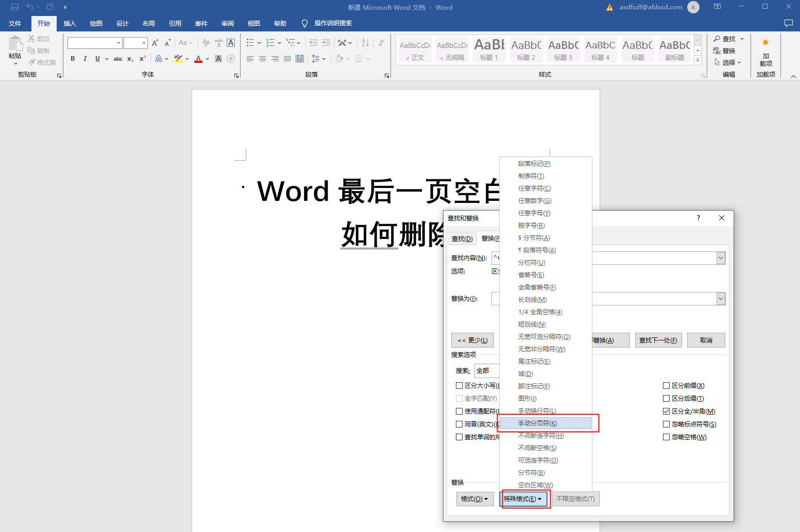
Task: Apply italic formatting
Action: click(85, 59)
